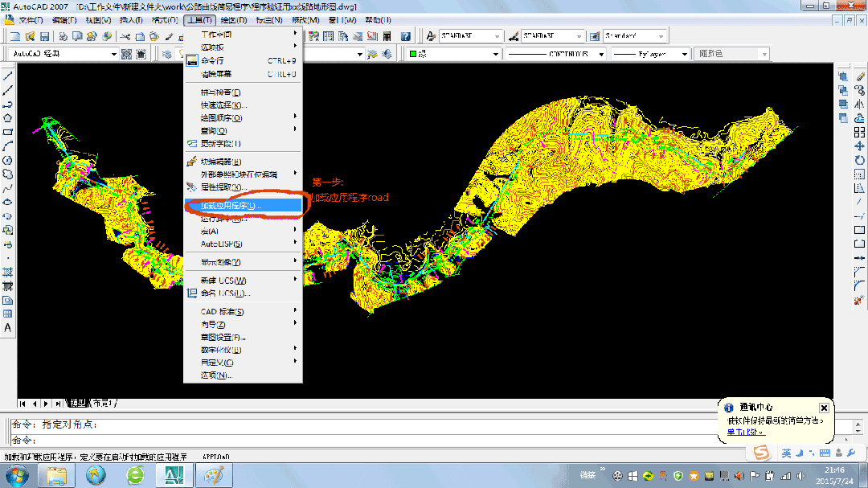868x488 pixels.
Task: Click the Bring to Front draw order icon
Action: click(x=843, y=76)
